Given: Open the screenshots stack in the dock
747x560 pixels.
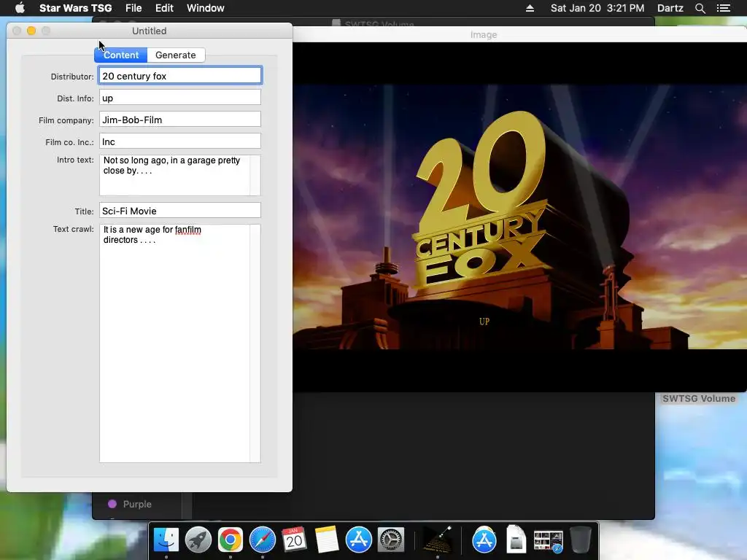Looking at the screenshot, I should pos(549,541).
